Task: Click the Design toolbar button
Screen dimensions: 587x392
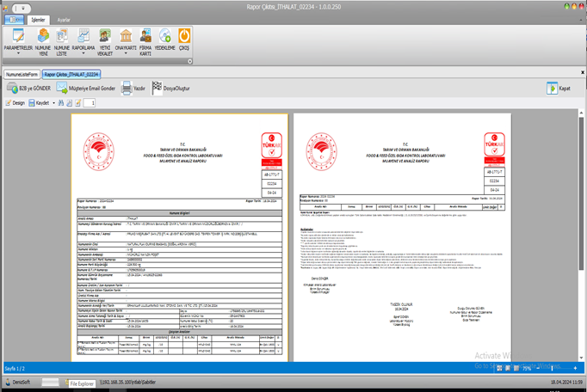Action: point(15,103)
